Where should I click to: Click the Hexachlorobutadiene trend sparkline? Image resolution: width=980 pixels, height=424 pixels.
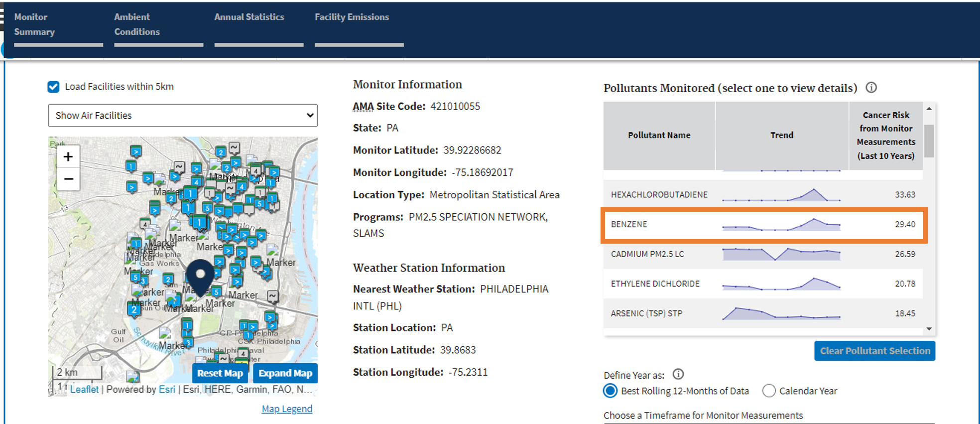[781, 195]
